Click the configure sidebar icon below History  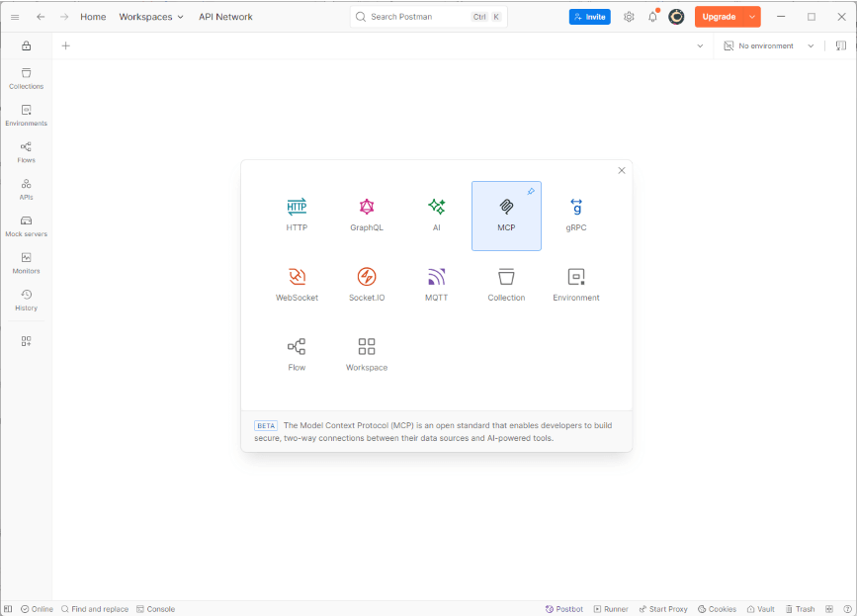point(27,341)
